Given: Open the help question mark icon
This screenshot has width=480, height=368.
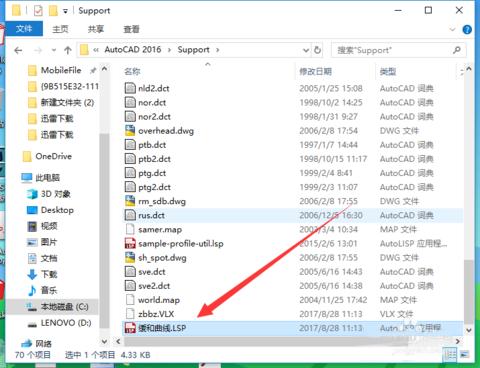Looking at the screenshot, I should coord(467,30).
